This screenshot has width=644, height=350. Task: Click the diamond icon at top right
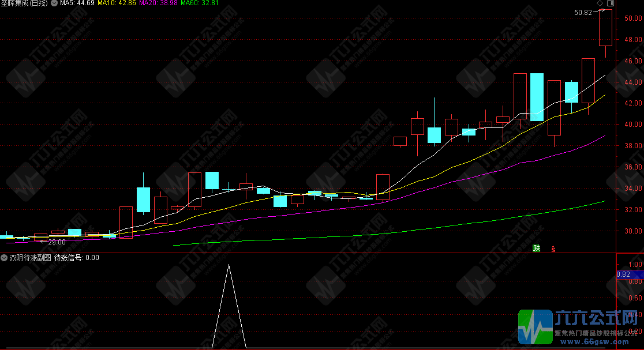point(600,3)
